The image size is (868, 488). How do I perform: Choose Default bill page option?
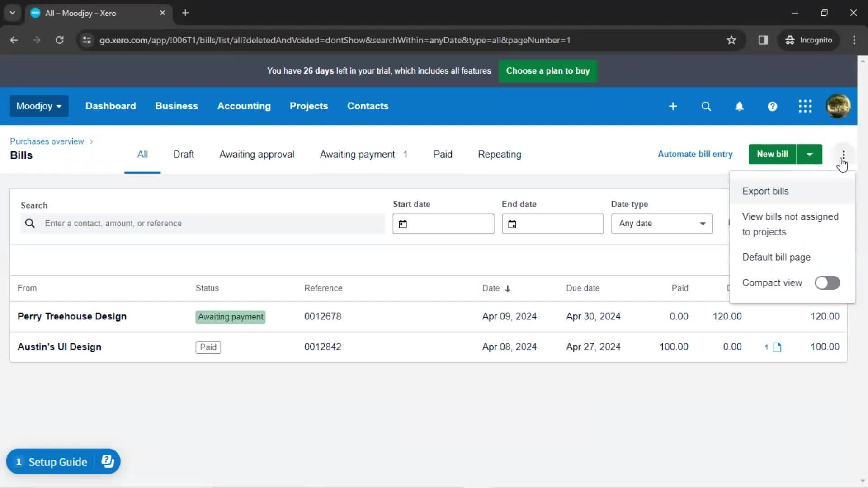click(x=792, y=257)
